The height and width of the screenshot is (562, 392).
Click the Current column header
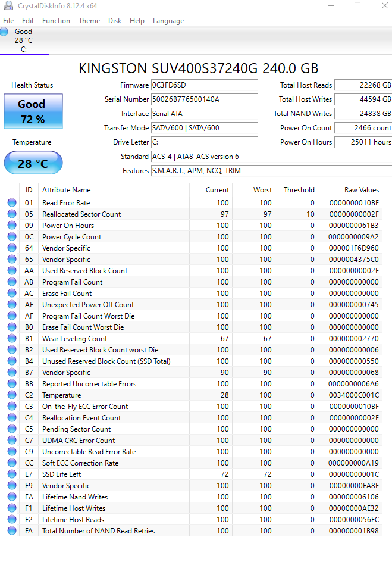pos(211,189)
